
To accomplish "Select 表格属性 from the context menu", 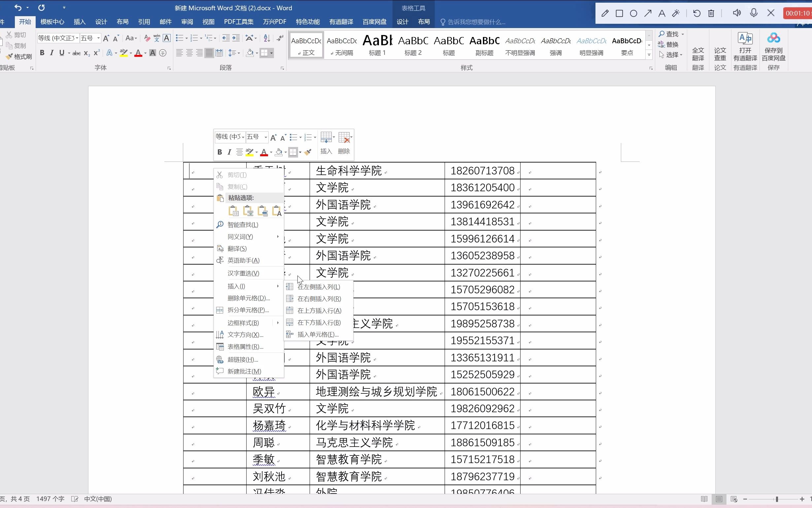I will tap(244, 346).
